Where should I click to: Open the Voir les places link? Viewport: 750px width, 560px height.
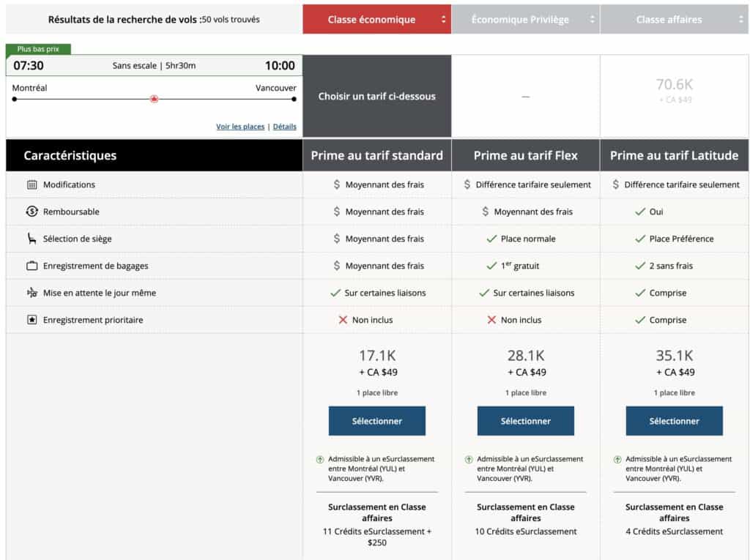[x=240, y=127]
